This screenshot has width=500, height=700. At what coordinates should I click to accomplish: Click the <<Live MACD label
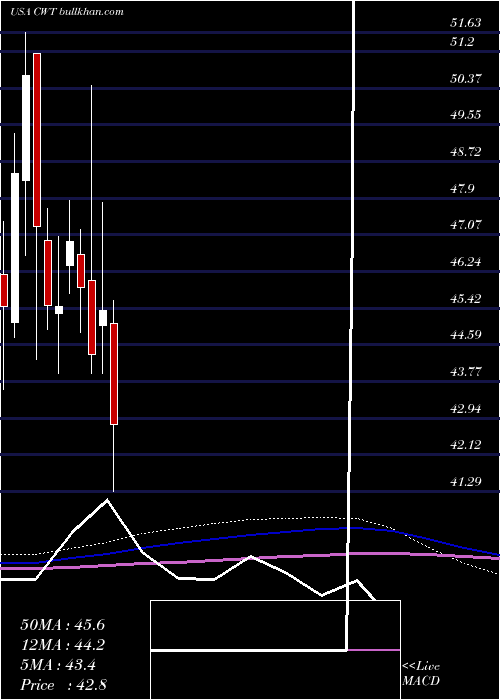click(421, 674)
